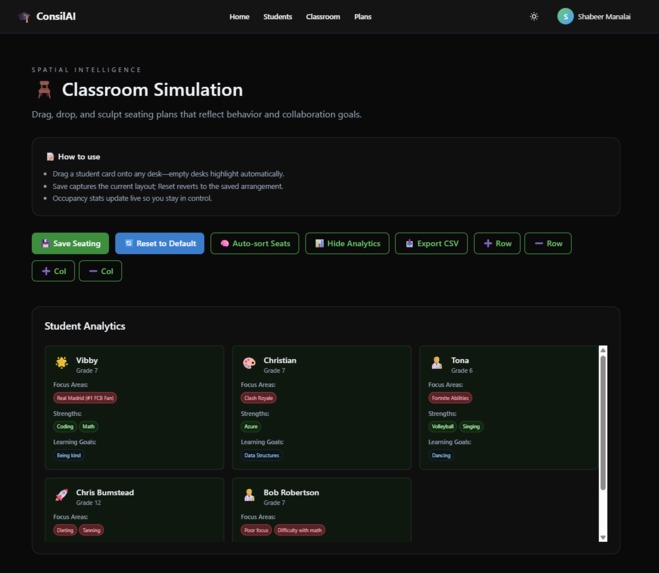Toggle the sun light-mode theme icon
Screen dimensions: 659x573
click(534, 16)
